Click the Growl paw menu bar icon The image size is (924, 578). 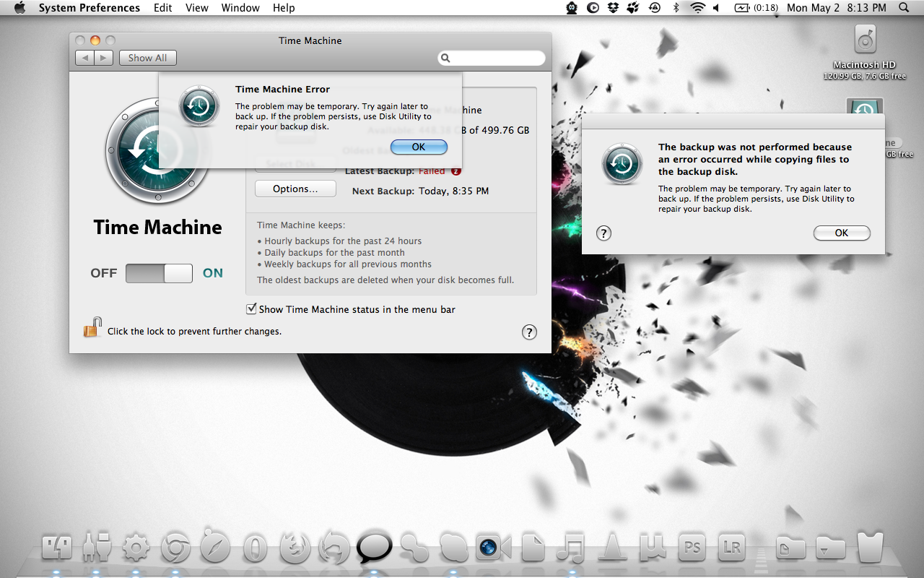coord(633,8)
